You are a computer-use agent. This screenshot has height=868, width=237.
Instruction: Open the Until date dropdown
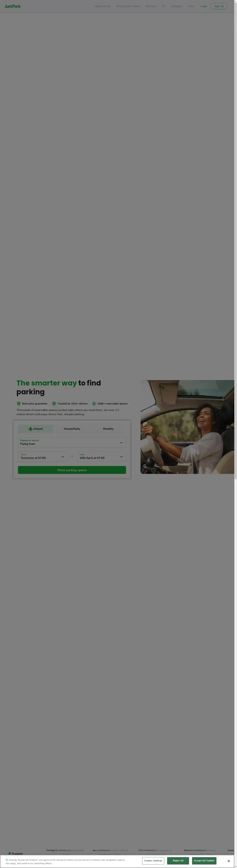[101, 457]
